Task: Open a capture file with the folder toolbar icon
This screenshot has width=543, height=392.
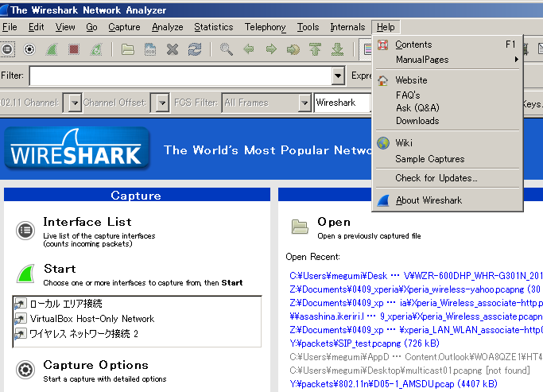Action: tap(128, 49)
